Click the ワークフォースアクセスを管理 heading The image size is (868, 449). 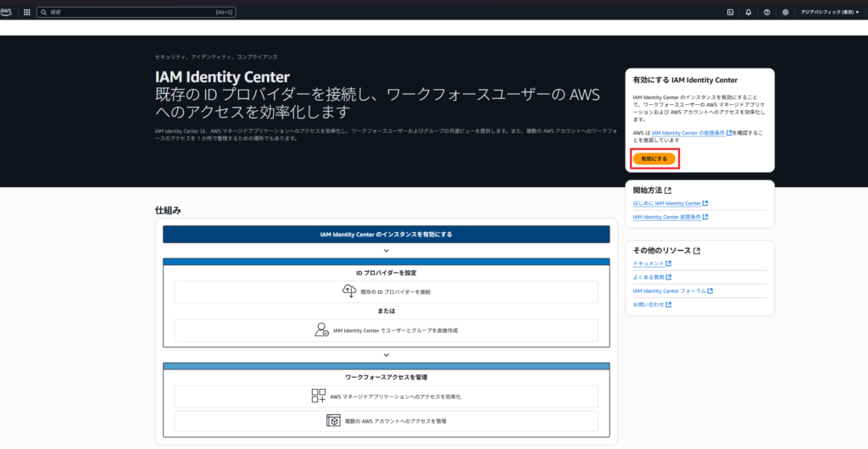[387, 377]
